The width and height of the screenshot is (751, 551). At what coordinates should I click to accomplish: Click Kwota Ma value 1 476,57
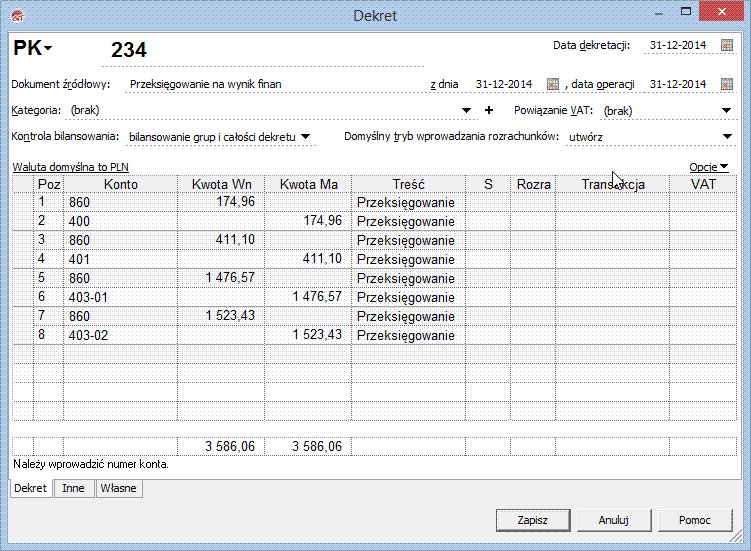317,296
